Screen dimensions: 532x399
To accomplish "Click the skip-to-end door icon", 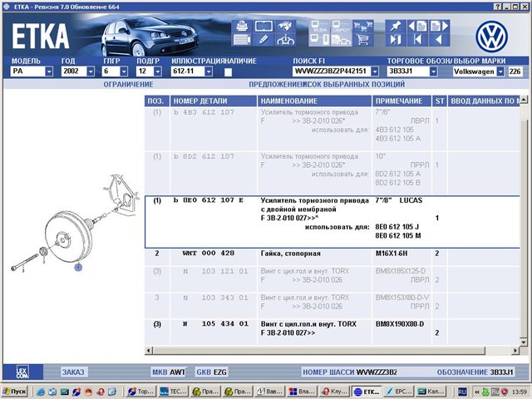I will pos(396,40).
